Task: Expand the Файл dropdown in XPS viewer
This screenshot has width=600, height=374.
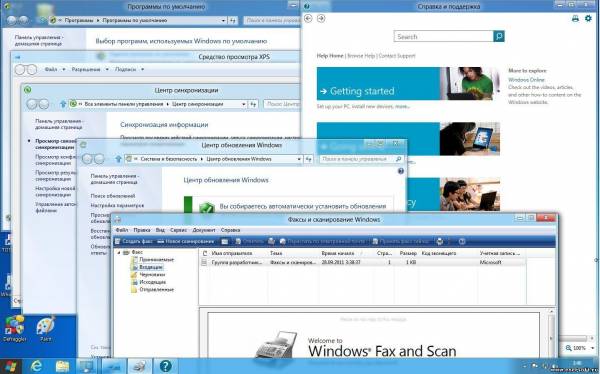Action: pos(64,70)
